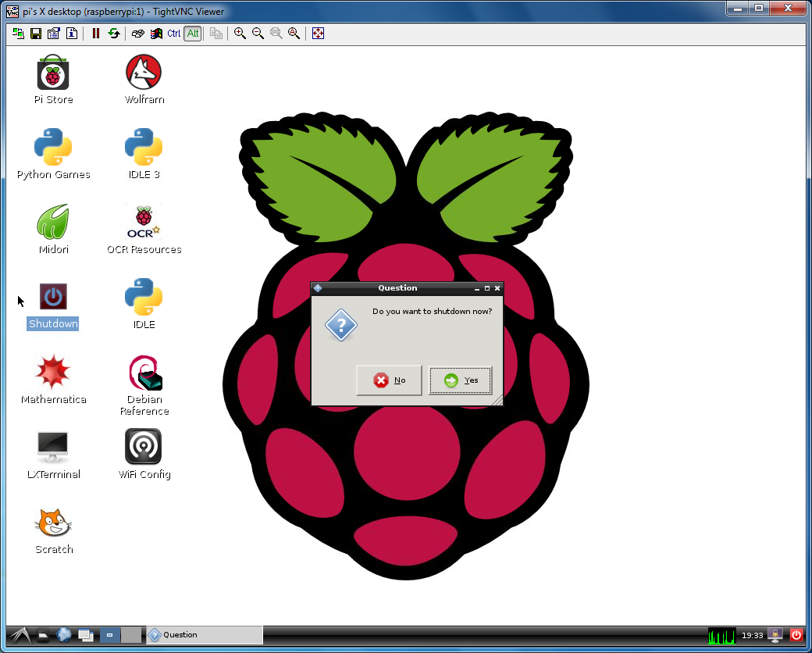Click the Question dialog resize grip corner
This screenshot has width=812, height=653.
[497, 400]
